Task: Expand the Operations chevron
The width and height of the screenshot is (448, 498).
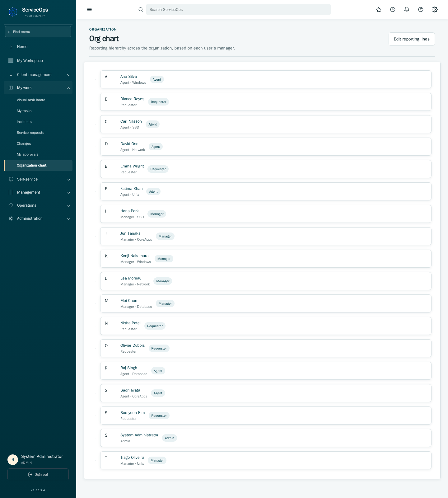Action: pyautogui.click(x=69, y=206)
